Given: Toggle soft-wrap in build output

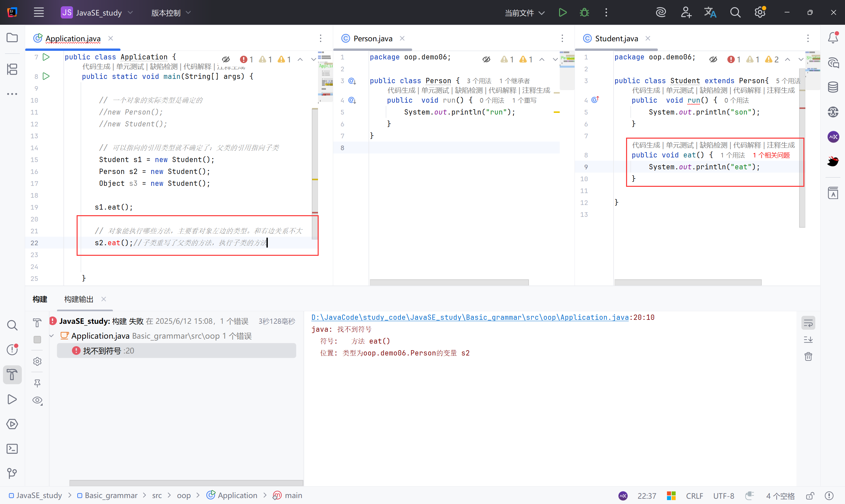Looking at the screenshot, I should [x=808, y=323].
